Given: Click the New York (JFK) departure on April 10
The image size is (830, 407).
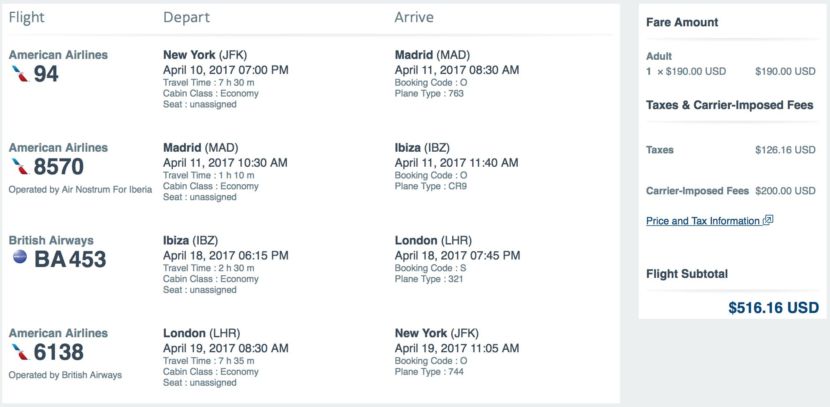Looking at the screenshot, I should (205, 55).
